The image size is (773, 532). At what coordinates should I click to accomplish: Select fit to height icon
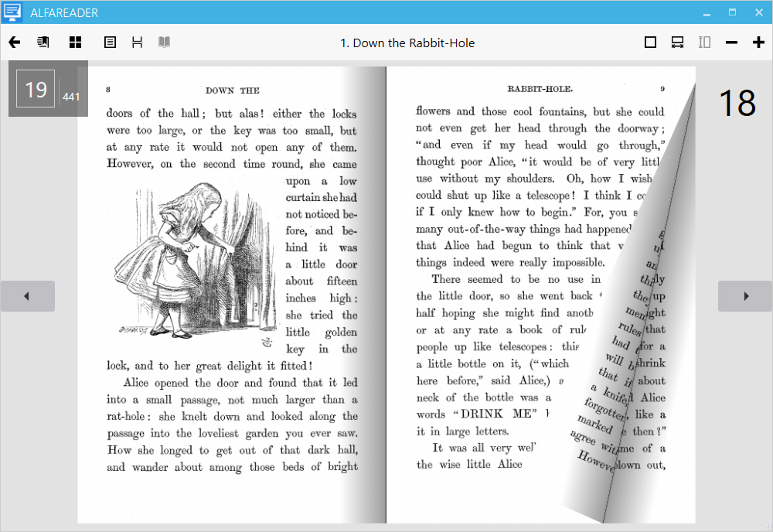(704, 43)
